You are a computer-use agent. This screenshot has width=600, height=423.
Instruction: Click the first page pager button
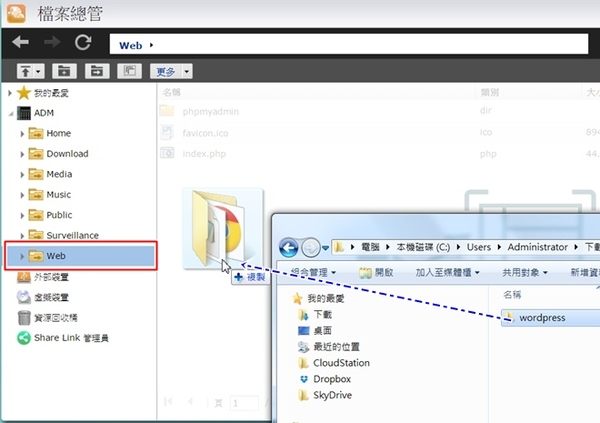[x=168, y=402]
